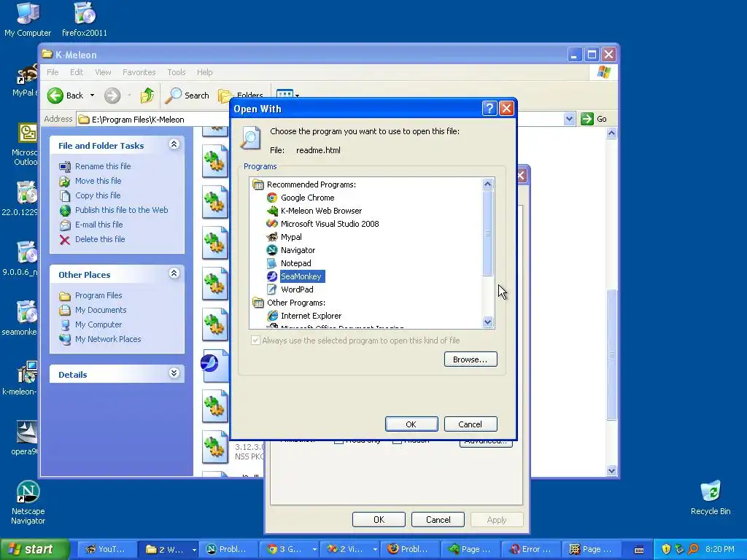Viewport: 747px width, 560px height.
Task: Collapse the Other Places panel
Action: pos(174,273)
